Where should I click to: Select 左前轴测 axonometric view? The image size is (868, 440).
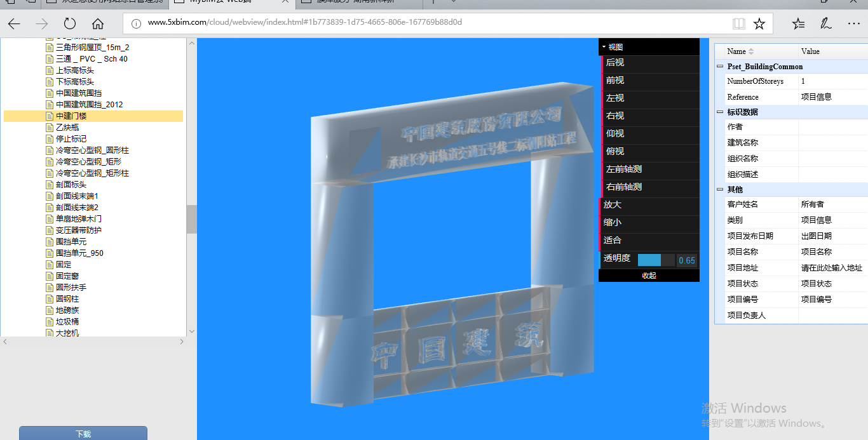(x=649, y=170)
